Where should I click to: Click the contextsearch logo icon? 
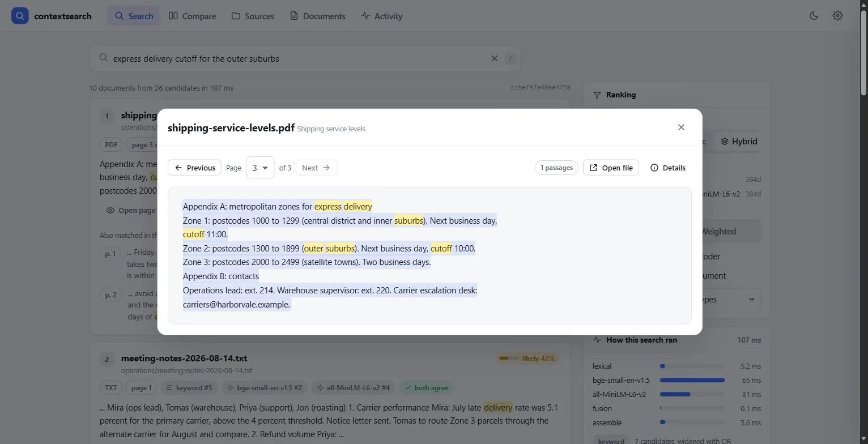click(20, 16)
